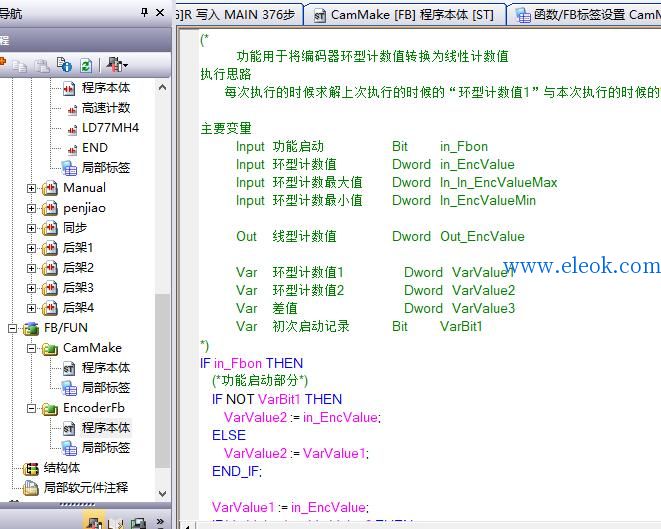
Task: Open top 局部标签 below END
Action: point(106,168)
